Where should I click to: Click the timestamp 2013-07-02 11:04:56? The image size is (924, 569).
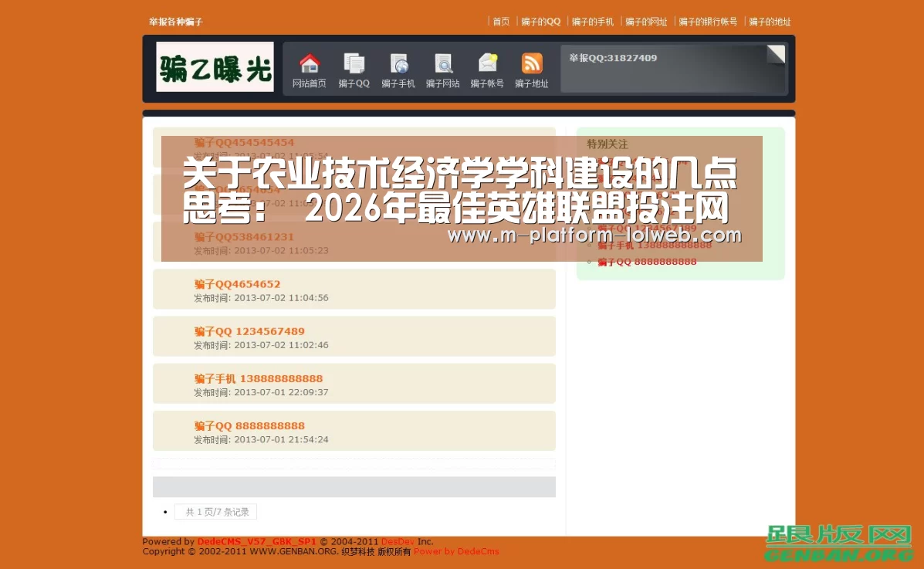(281, 298)
